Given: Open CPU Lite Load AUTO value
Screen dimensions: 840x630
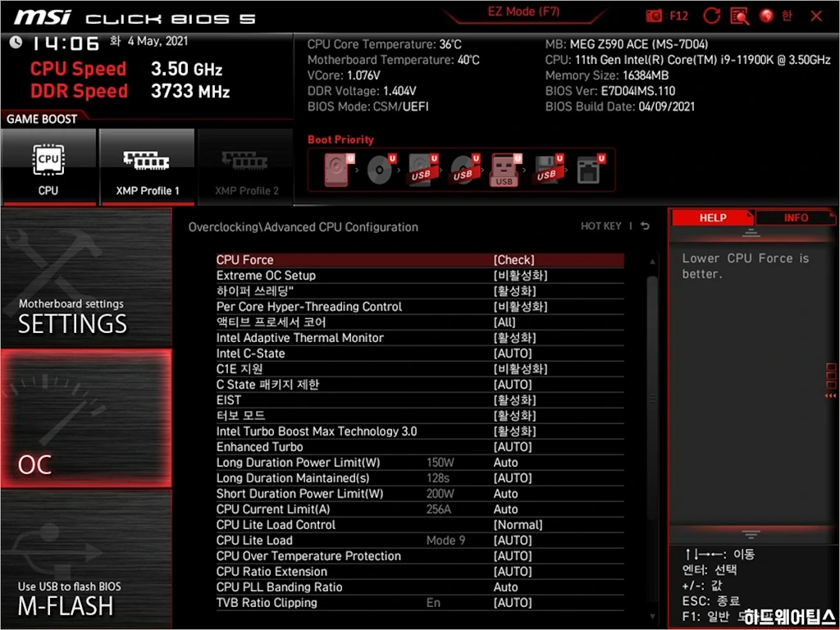Looking at the screenshot, I should 513,540.
